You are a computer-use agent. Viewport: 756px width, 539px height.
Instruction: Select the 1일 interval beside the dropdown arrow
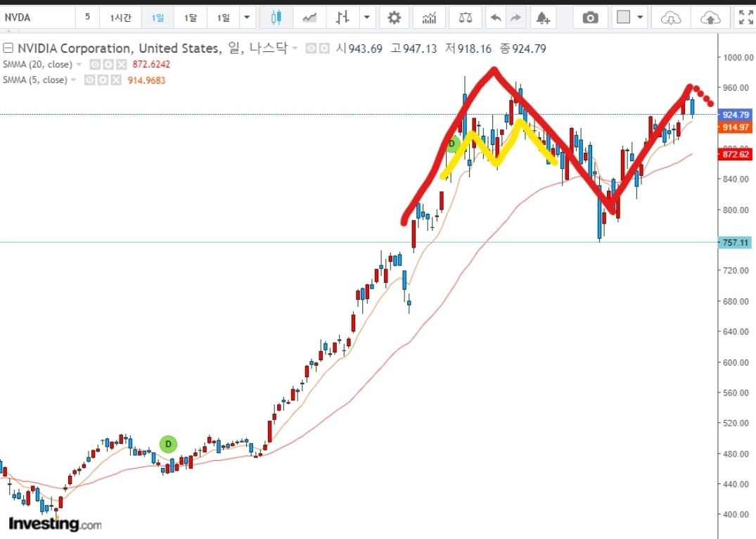pyautogui.click(x=223, y=18)
